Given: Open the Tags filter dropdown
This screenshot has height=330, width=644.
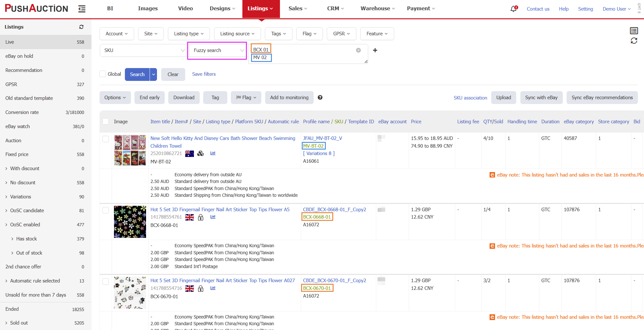Looking at the screenshot, I should [278, 34].
